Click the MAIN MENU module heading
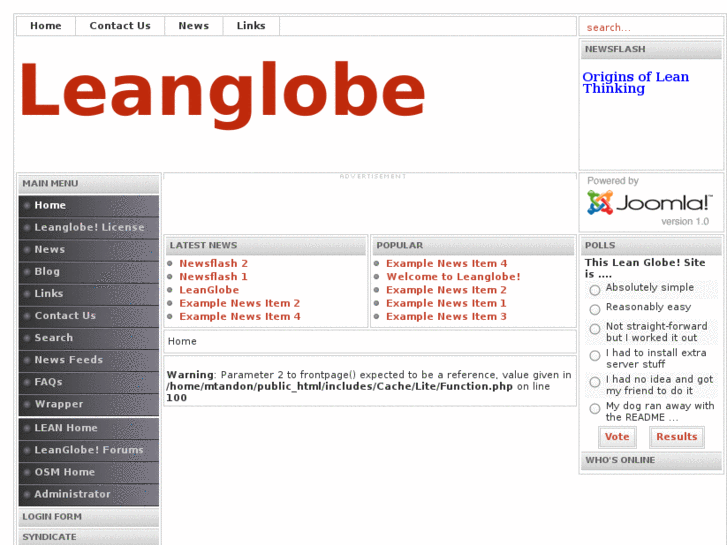 [89, 184]
